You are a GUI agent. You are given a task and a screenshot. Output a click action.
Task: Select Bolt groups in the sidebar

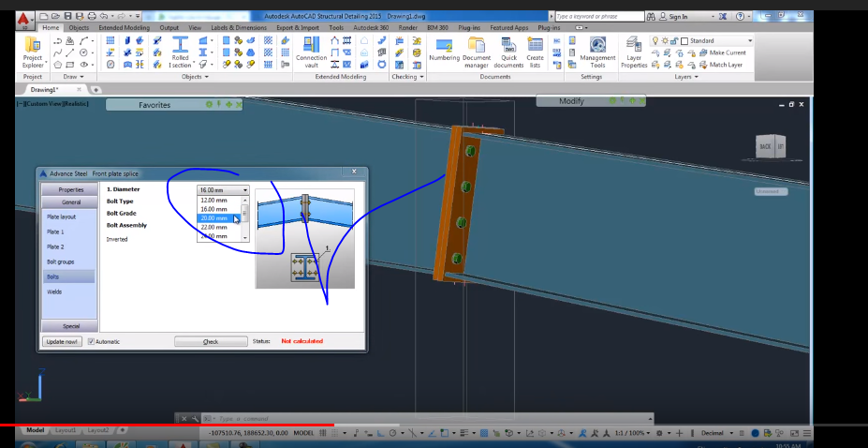[x=60, y=261]
